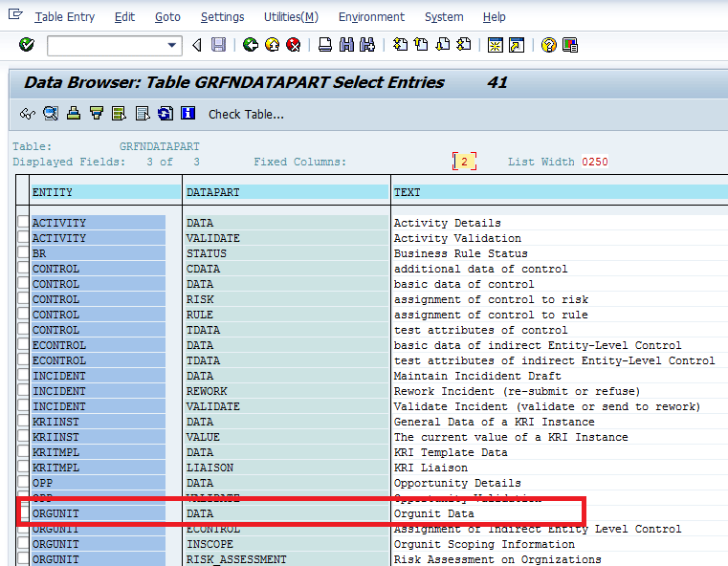Click the Save diskette icon
728x566 pixels.
(x=219, y=45)
